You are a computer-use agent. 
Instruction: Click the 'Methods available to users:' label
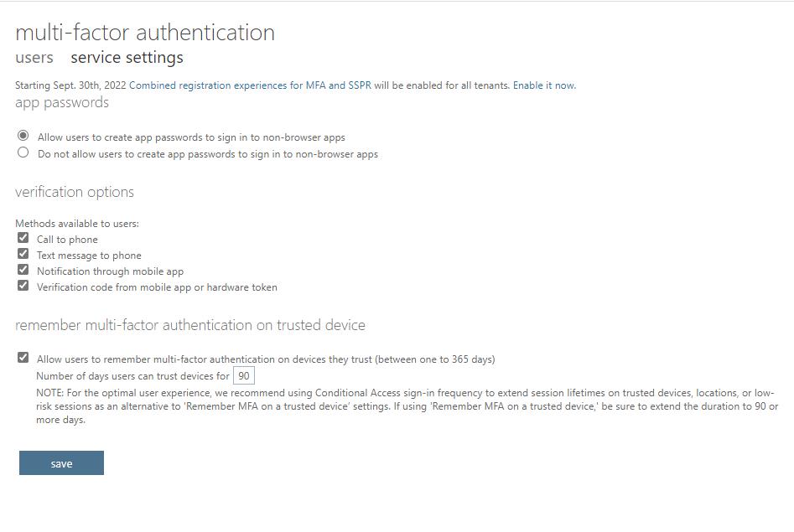pos(77,223)
